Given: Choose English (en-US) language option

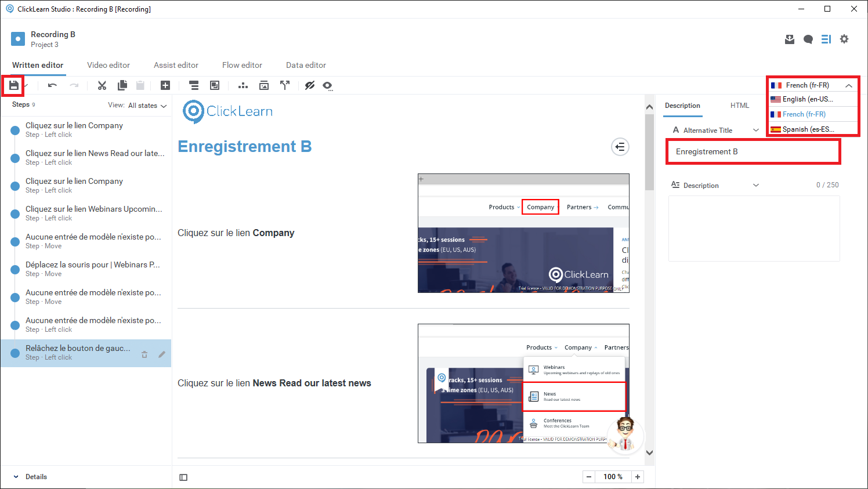Looking at the screenshot, I should click(812, 99).
